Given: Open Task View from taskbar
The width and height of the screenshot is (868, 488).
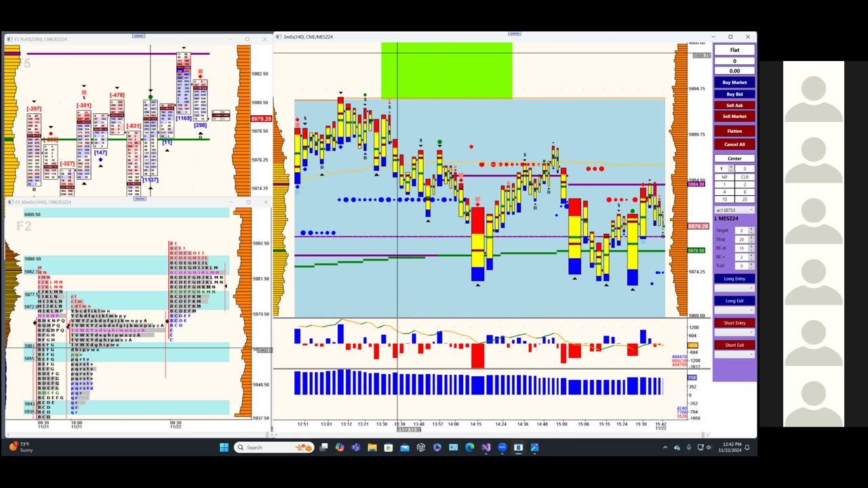Looking at the screenshot, I should pyautogui.click(x=324, y=447).
